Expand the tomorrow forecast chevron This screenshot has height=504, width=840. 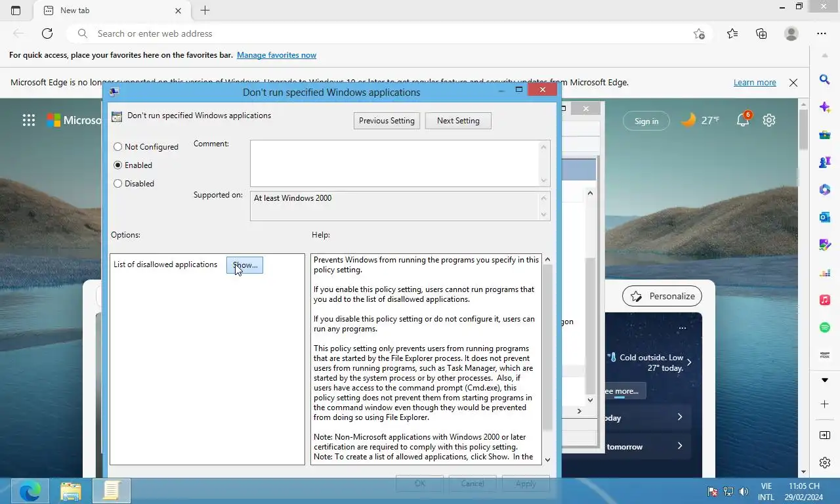pyautogui.click(x=679, y=446)
